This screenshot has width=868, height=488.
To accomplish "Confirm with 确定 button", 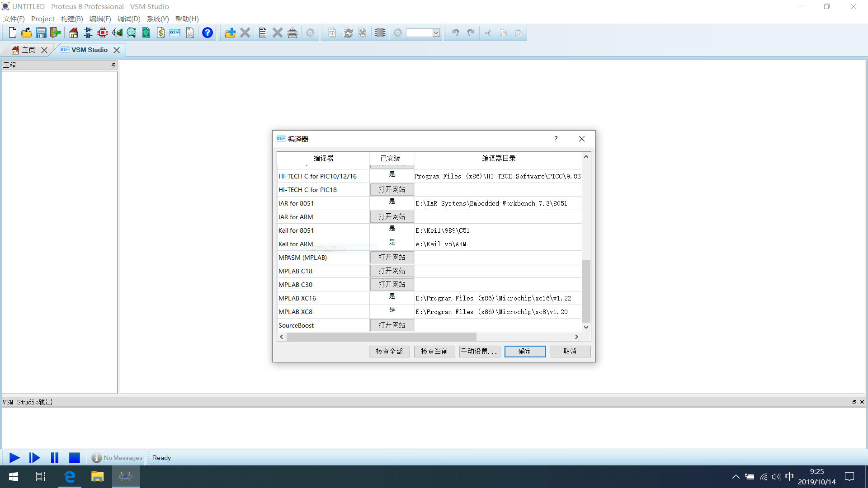I will tap(525, 351).
